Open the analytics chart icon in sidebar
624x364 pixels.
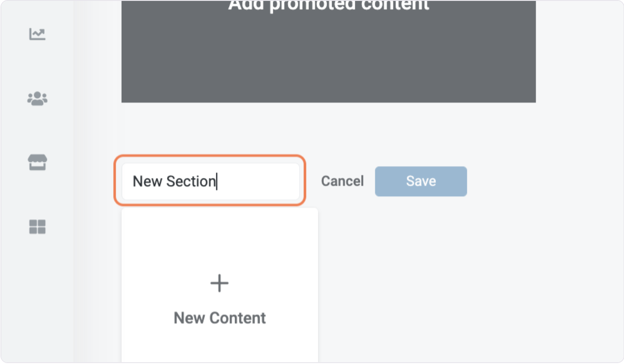click(x=37, y=34)
